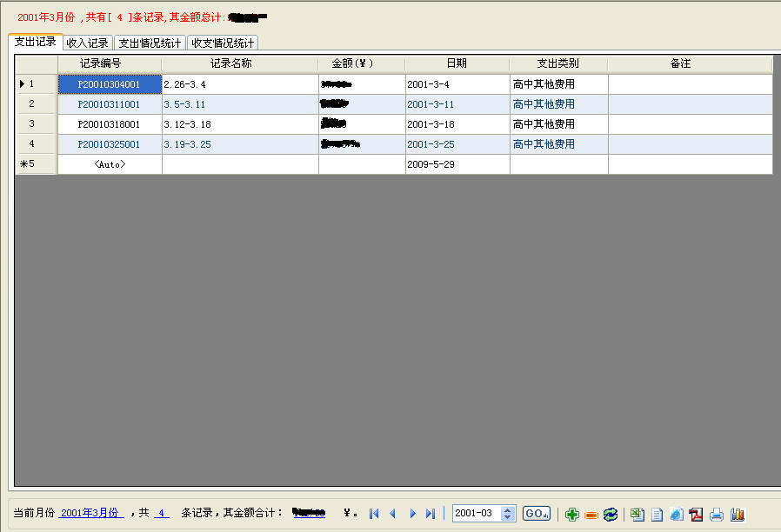This screenshot has width=781, height=532.
Task: Sort by 备注 column header
Action: pos(691,63)
